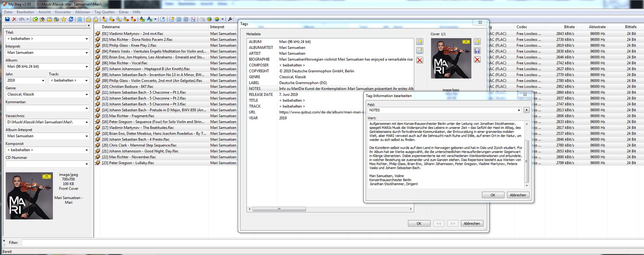Image resolution: width=644 pixels, height=255 pixels.
Task: Click the edit field pencil icon
Action: 420,51
